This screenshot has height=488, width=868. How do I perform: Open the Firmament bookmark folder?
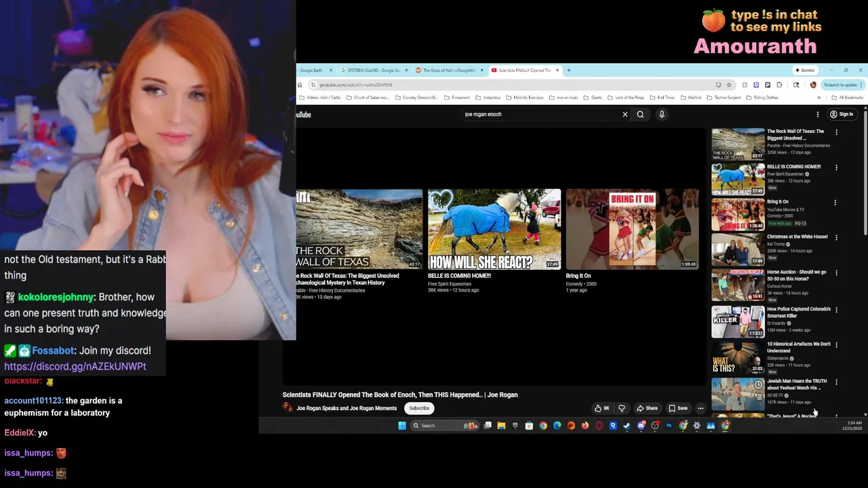coord(456,98)
